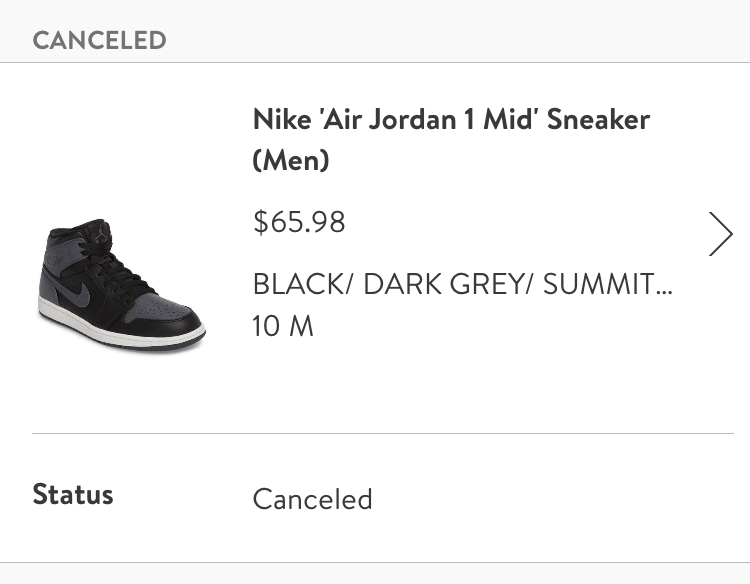750x584 pixels.
Task: Click the CANCELED section header
Action: 99,40
